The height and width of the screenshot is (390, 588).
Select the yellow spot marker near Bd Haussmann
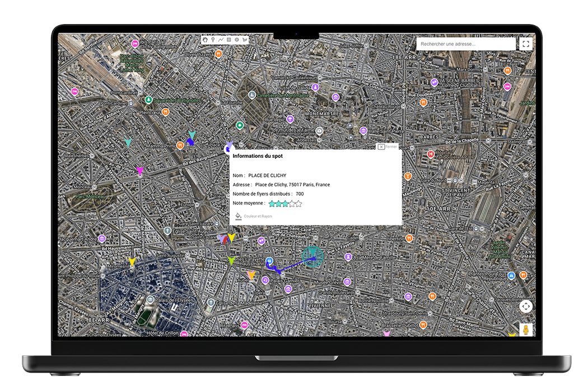tap(132, 261)
